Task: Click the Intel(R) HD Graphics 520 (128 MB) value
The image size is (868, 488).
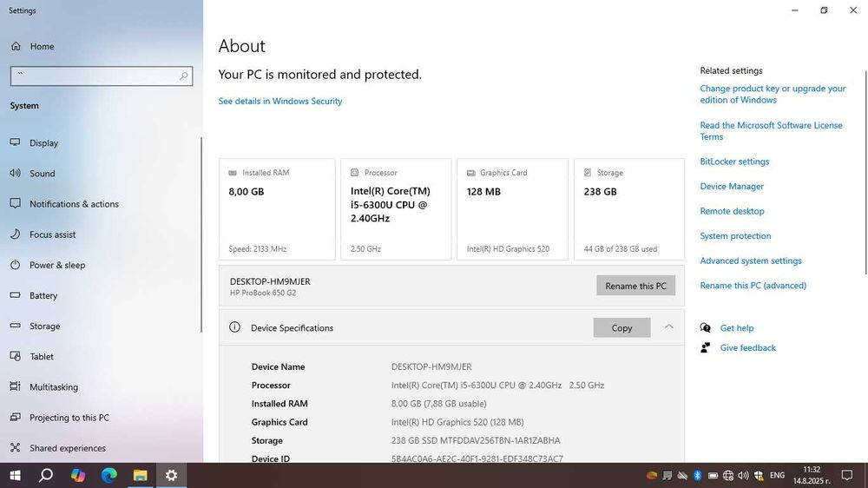Action: pyautogui.click(x=457, y=422)
